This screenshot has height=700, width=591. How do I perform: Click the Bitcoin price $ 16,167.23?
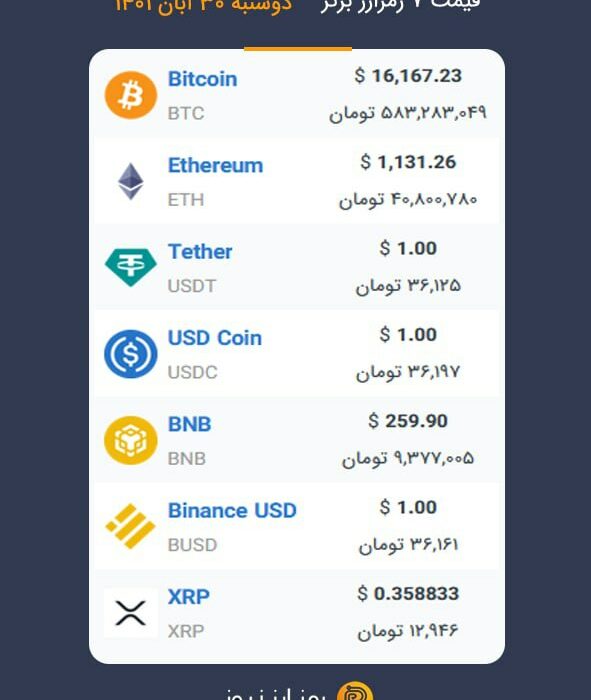(x=408, y=76)
